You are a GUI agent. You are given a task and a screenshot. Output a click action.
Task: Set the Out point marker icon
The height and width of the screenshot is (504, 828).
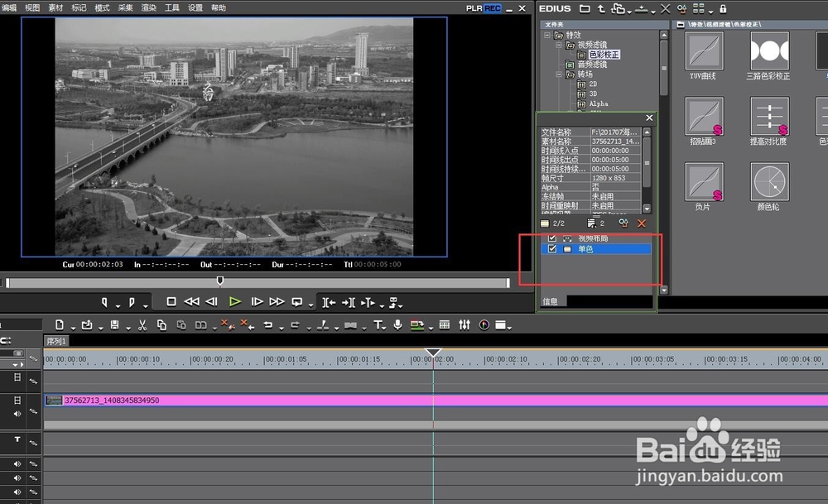[x=132, y=302]
